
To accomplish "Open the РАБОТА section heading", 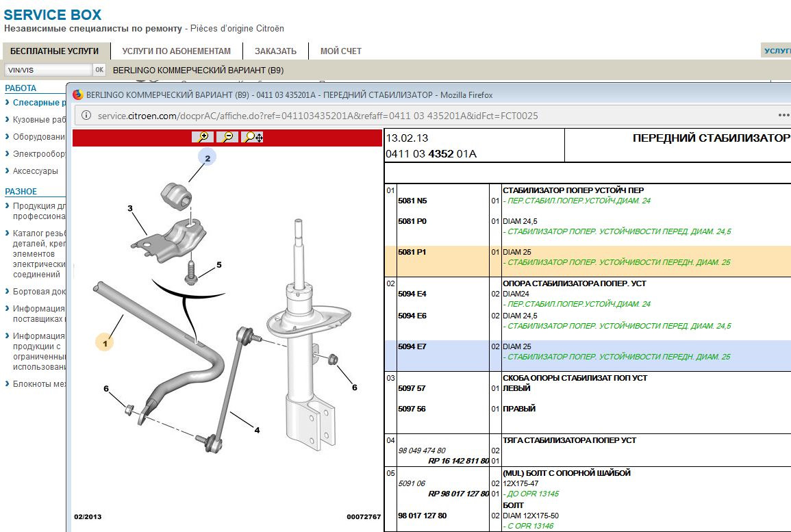I will [x=21, y=88].
